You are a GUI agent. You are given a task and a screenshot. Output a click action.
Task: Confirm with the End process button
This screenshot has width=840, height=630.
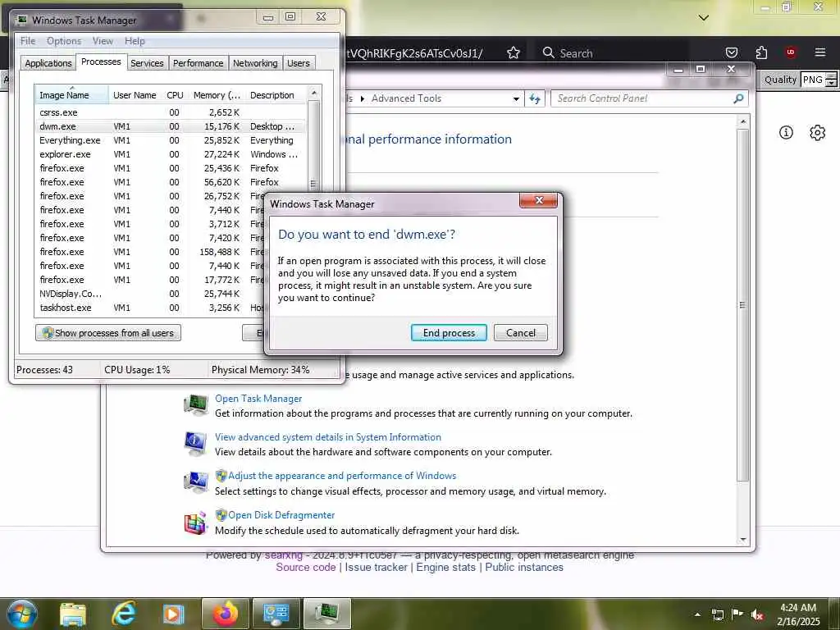[449, 333]
